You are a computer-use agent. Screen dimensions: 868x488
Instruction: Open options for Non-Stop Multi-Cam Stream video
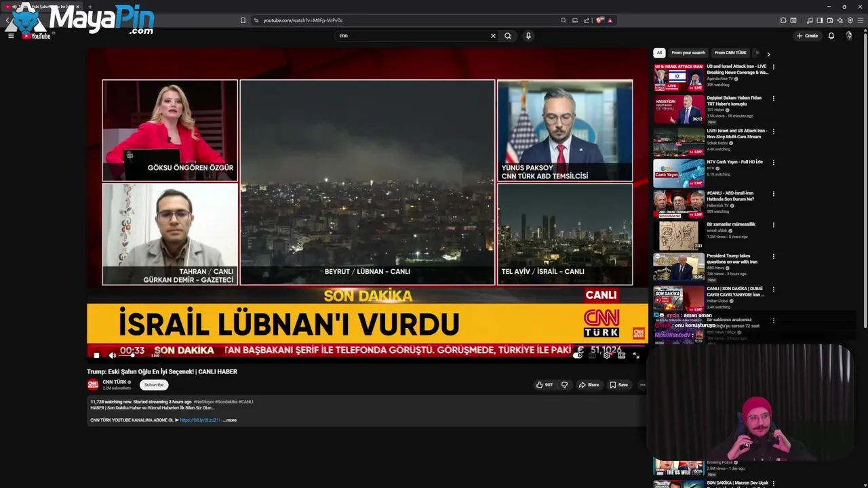pos(773,131)
